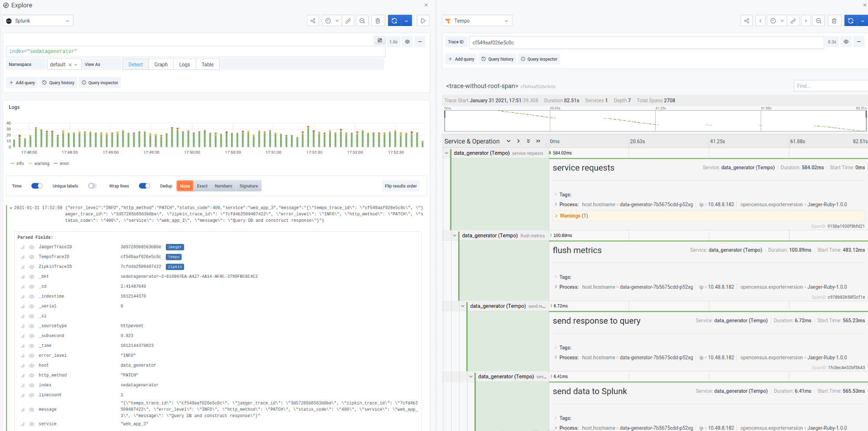Click Add query on the Tempo panel
This screenshot has height=431, width=868.
461,59
